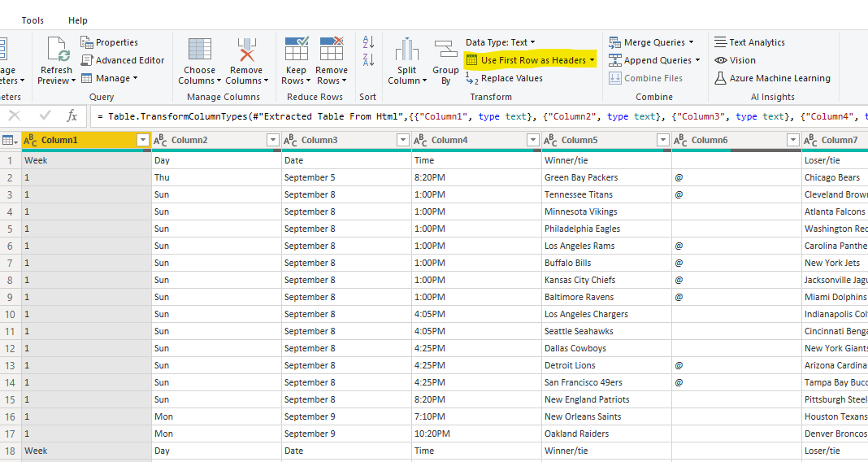This screenshot has height=462, width=868.
Task: Click the Remove Columns icon
Action: pos(246,50)
